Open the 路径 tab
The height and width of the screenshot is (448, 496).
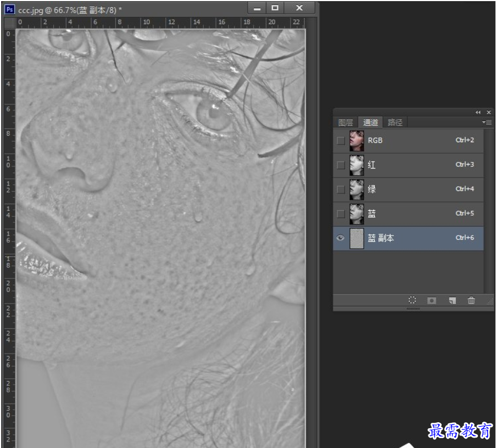[395, 122]
